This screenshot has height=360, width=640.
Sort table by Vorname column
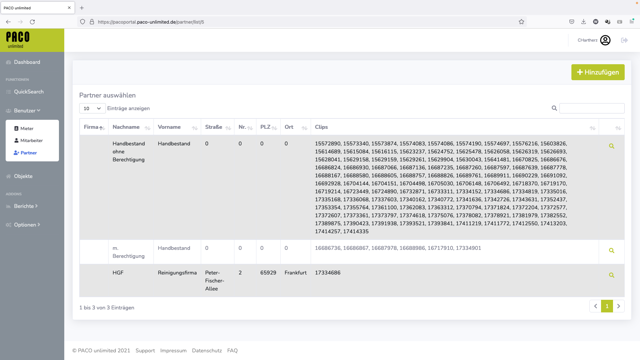177,127
